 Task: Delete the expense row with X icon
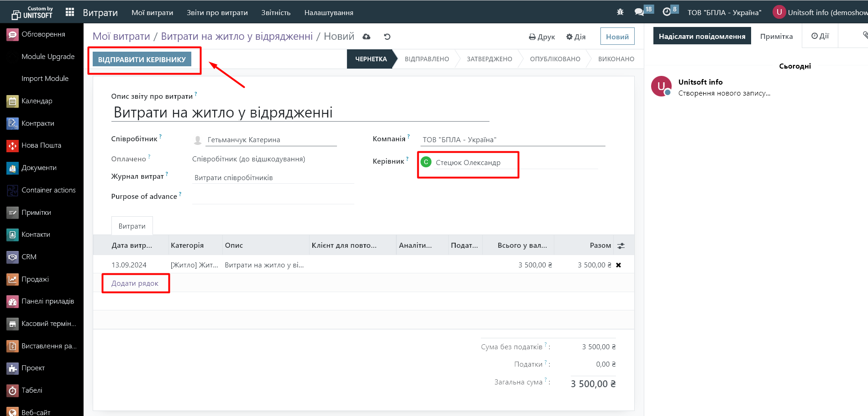[618, 265]
